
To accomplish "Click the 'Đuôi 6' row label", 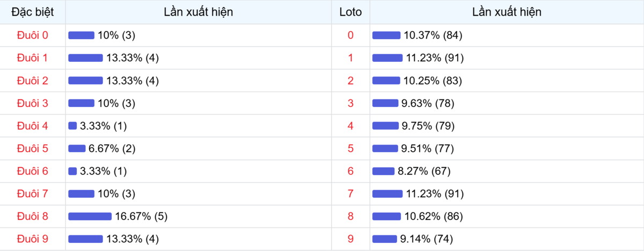I will [x=32, y=171].
